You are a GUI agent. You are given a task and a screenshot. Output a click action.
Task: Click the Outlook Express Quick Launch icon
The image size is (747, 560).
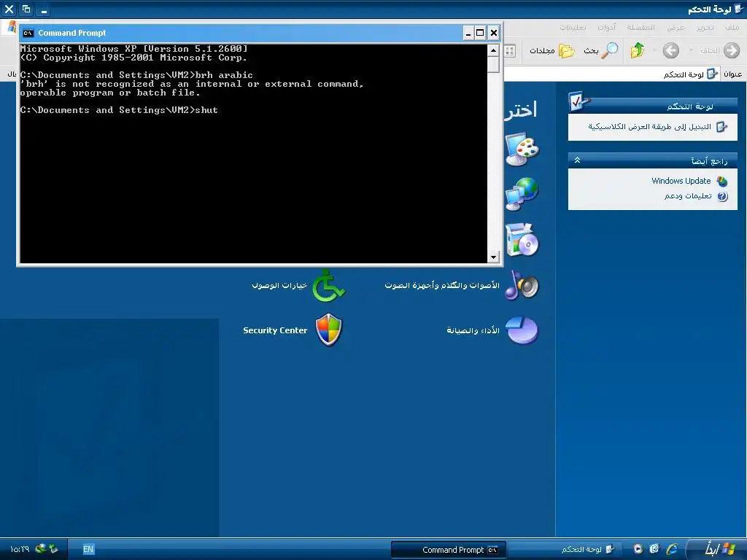pyautogui.click(x=654, y=549)
